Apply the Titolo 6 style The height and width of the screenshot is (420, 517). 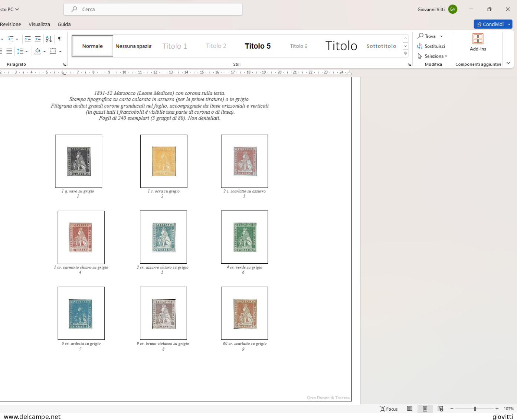(x=299, y=46)
